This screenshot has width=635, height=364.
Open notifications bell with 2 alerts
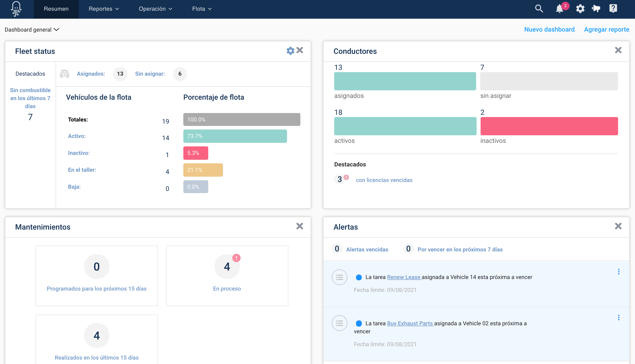coord(560,9)
